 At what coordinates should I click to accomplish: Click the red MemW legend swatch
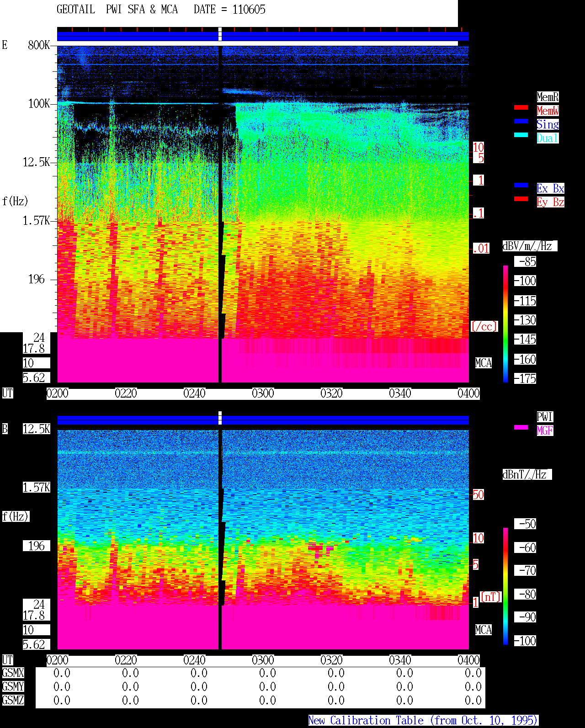click(521, 107)
